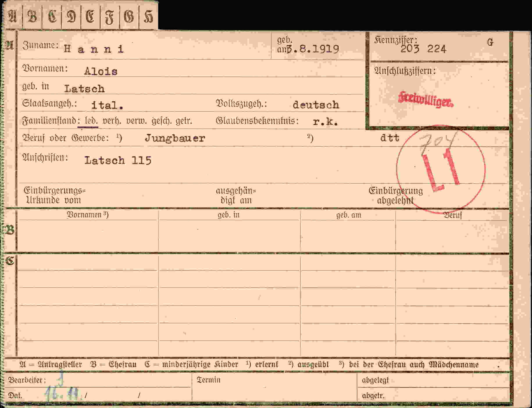
Task: Click the 'Vornamen ³)' column header
Action: click(x=88, y=215)
